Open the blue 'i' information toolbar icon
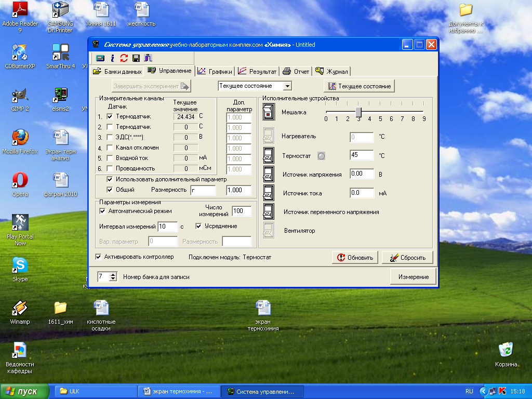Viewport: 532px width, 399px height. [112, 58]
